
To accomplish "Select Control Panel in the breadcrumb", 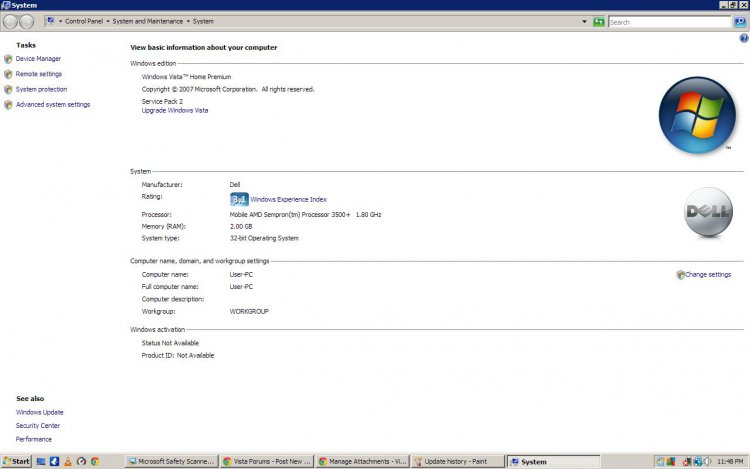I will click(84, 22).
